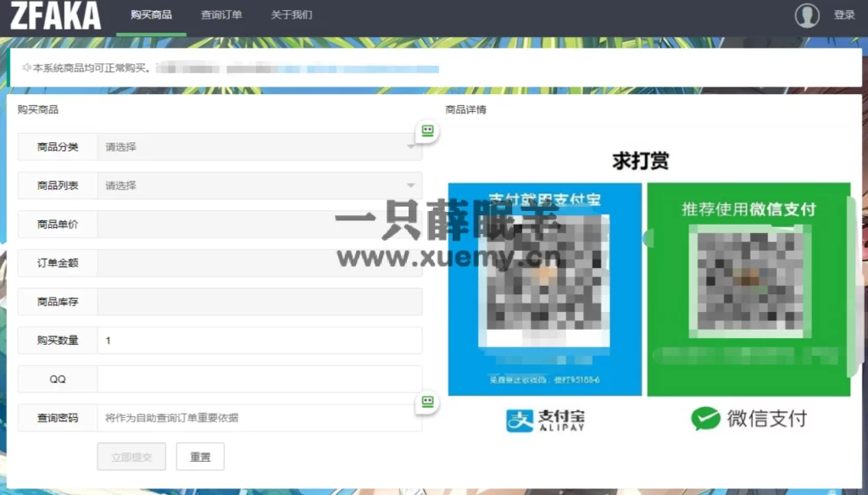This screenshot has height=495, width=868.
Task: Open the 查询订单 navigation tab
Action: coord(221,15)
